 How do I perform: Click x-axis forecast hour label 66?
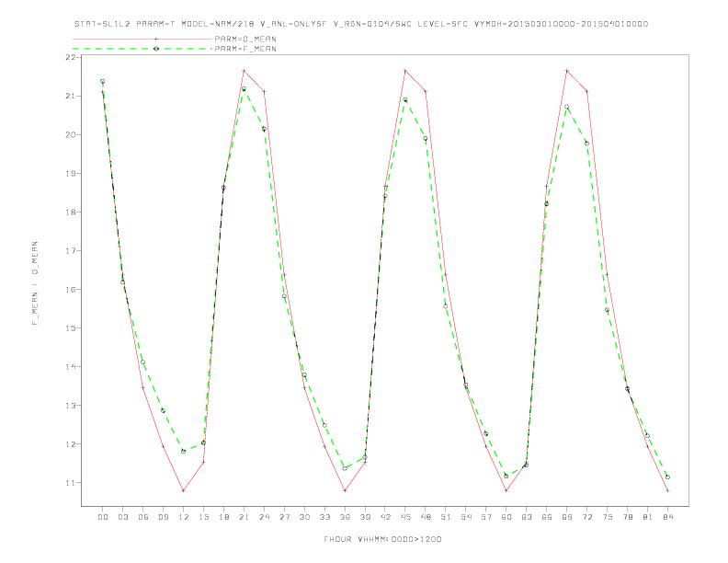point(547,517)
